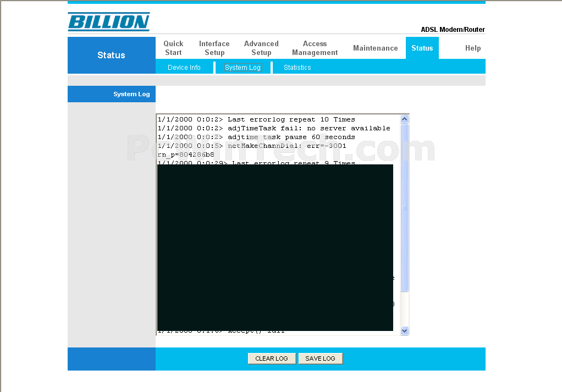The height and width of the screenshot is (392, 562).
Task: Select the Maintenance menu
Action: (375, 48)
